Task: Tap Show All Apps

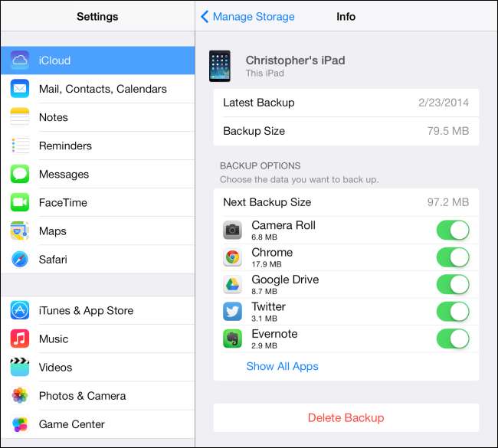Action: click(282, 366)
